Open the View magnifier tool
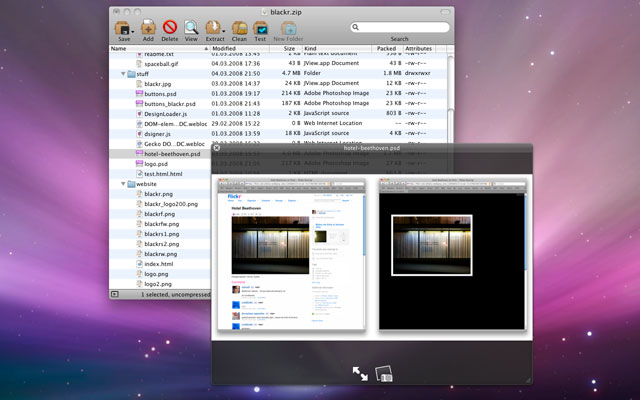 (x=191, y=27)
